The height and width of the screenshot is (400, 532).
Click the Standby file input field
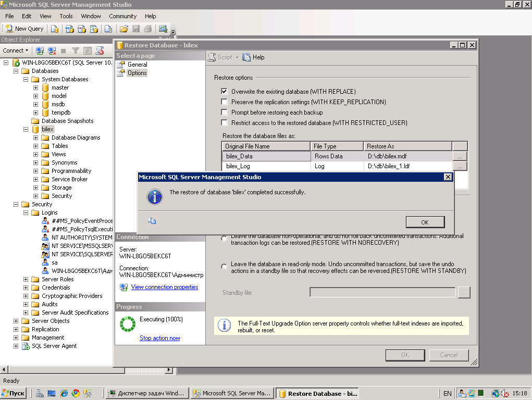[x=382, y=293]
